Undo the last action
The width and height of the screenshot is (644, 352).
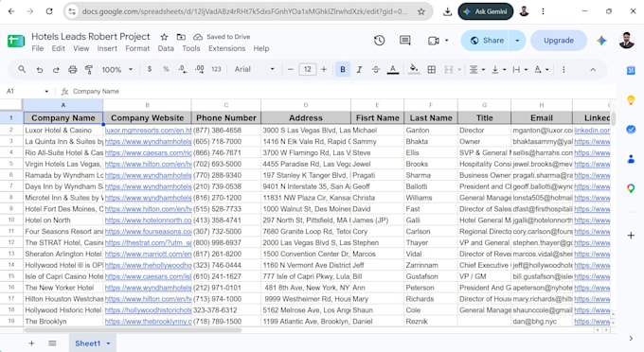[x=40, y=70]
